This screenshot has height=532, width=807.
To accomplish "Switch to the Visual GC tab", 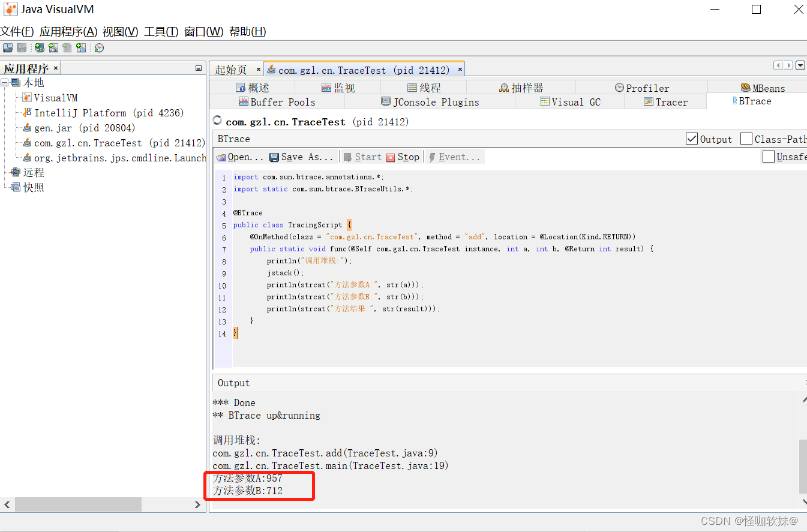I will (x=570, y=102).
